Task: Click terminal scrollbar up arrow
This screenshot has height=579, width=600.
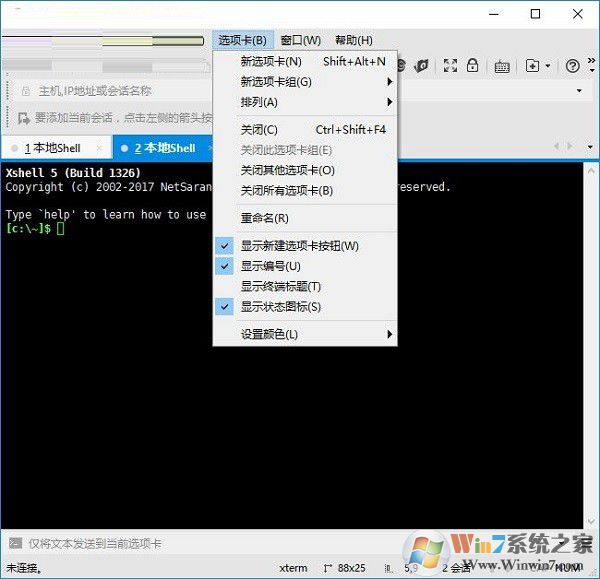Action: 591,171
